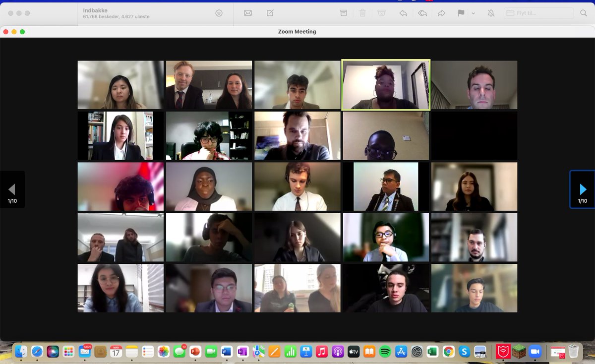Click the single-arrow Reply icon in Mail toolbar

(x=403, y=13)
